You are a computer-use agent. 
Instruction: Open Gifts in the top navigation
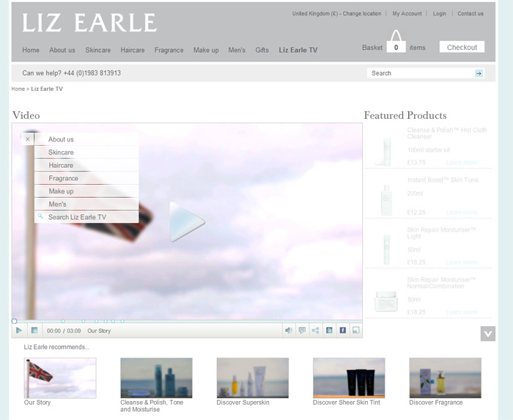262,50
